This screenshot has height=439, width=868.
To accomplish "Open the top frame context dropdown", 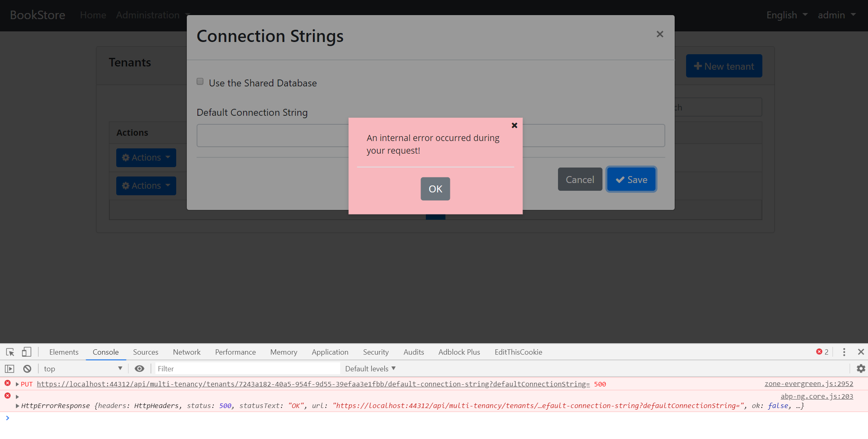I will 82,368.
